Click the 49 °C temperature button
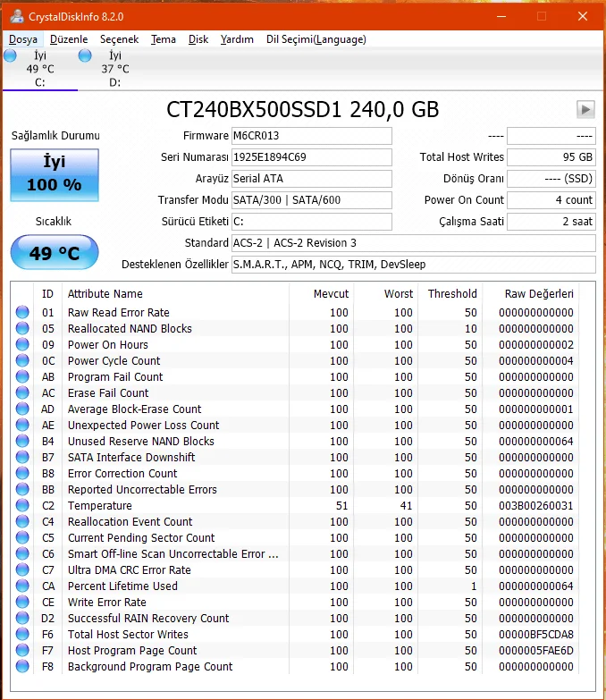606x700 pixels. (x=55, y=253)
